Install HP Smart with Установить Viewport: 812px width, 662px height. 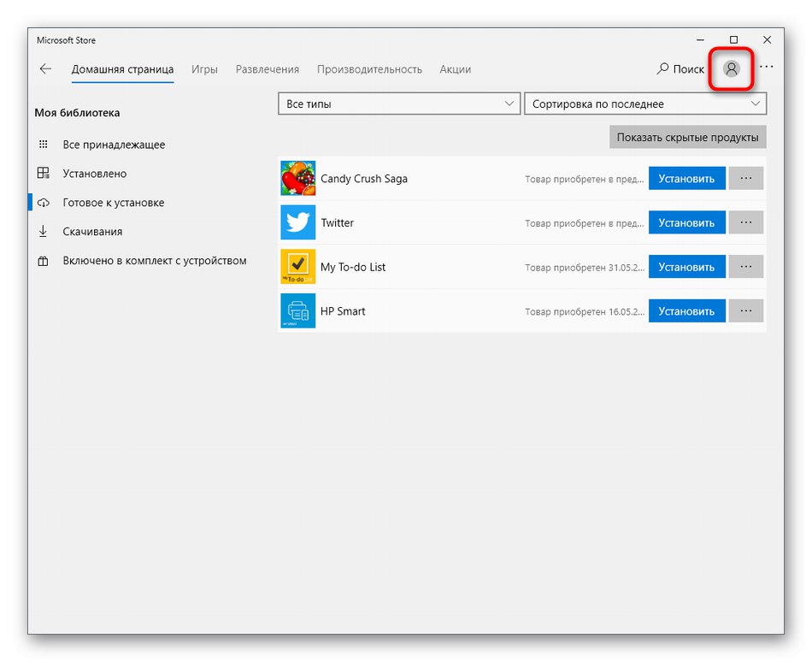pyautogui.click(x=686, y=310)
